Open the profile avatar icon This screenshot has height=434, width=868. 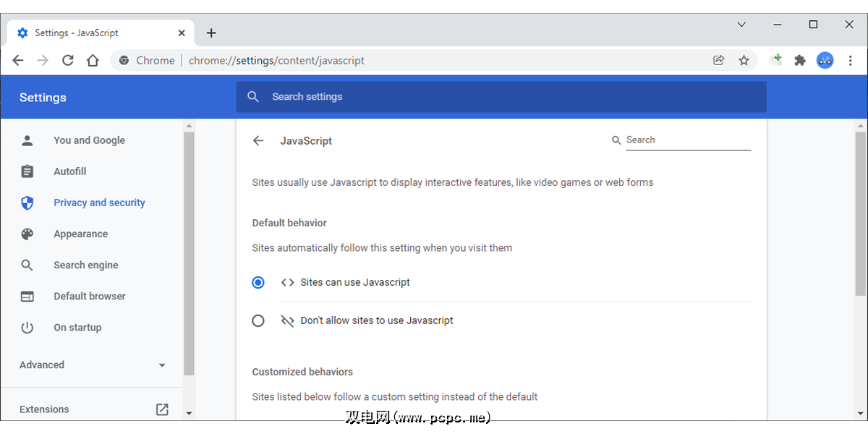(825, 61)
